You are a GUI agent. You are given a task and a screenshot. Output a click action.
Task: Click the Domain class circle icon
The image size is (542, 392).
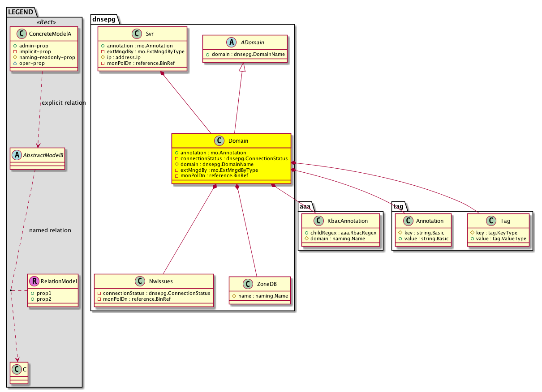pos(219,141)
